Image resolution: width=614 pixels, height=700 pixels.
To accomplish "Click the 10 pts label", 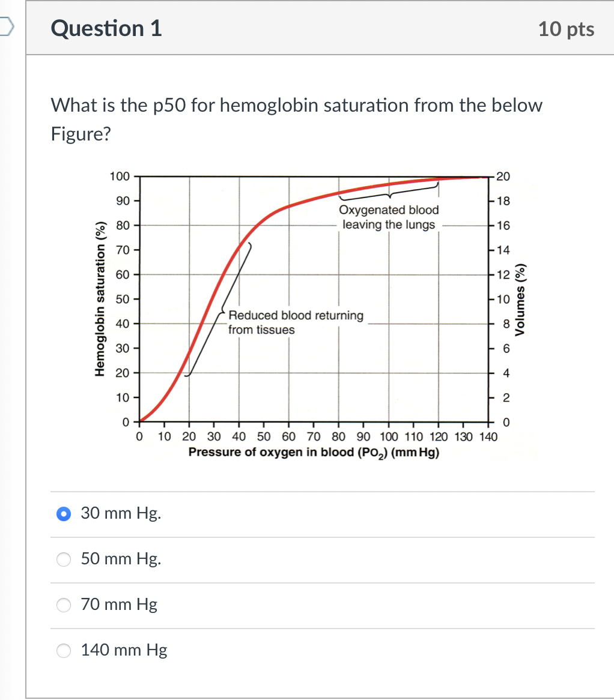I will 565,28.
